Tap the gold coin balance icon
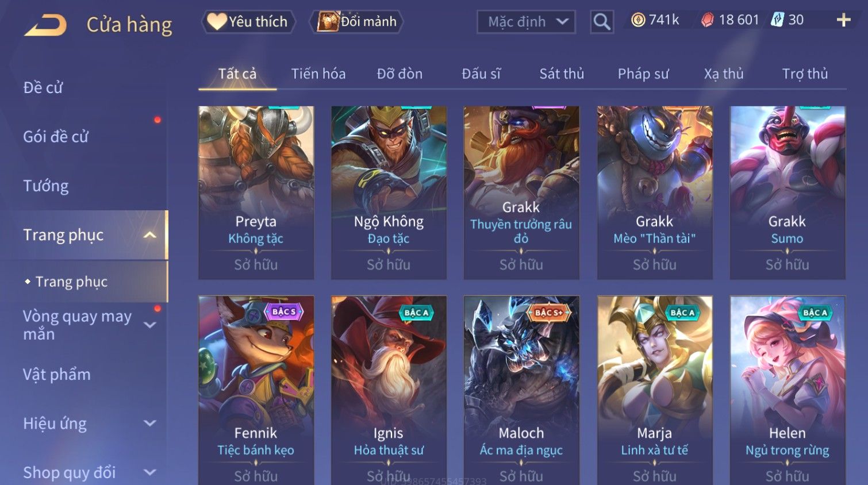The width and height of the screenshot is (868, 485). pyautogui.click(x=638, y=20)
